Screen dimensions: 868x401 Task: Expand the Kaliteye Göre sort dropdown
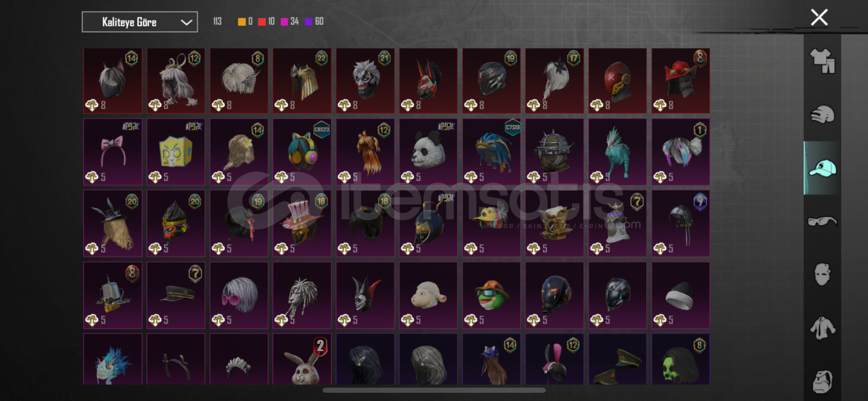coord(140,22)
